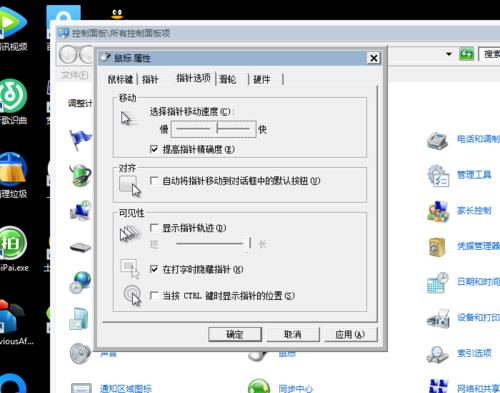Open 家长控制 in Control Panel
This screenshot has width=500, height=393.
[x=474, y=210]
